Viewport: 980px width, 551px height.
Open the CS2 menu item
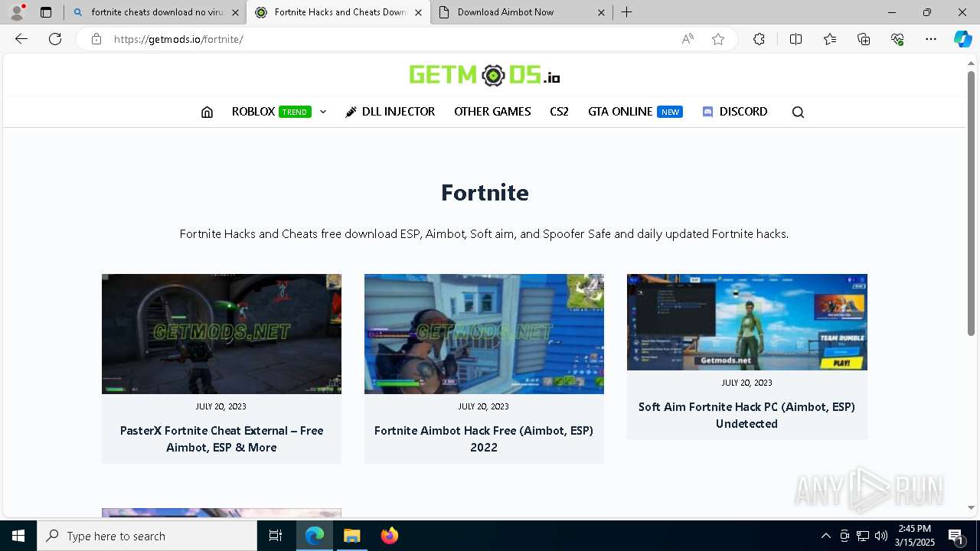[x=559, y=112]
